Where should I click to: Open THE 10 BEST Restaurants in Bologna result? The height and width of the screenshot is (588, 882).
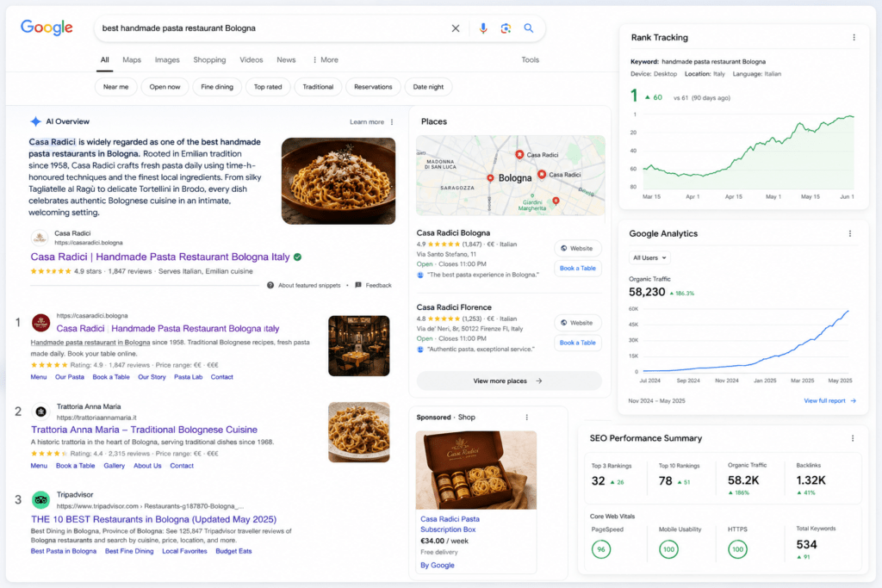tap(153, 519)
